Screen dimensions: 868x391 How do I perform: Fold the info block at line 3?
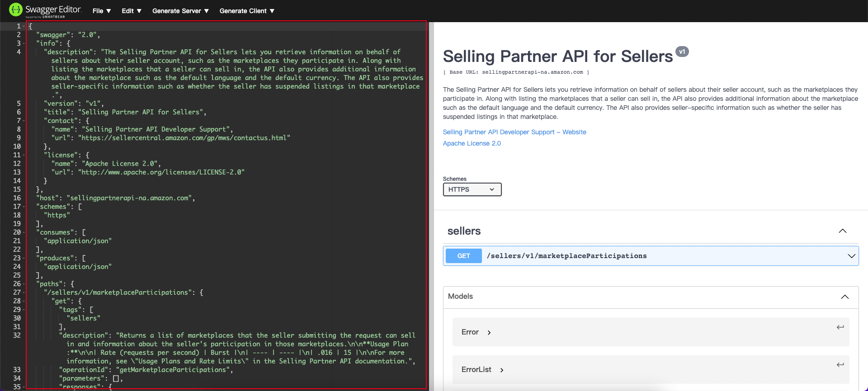pyautogui.click(x=24, y=43)
